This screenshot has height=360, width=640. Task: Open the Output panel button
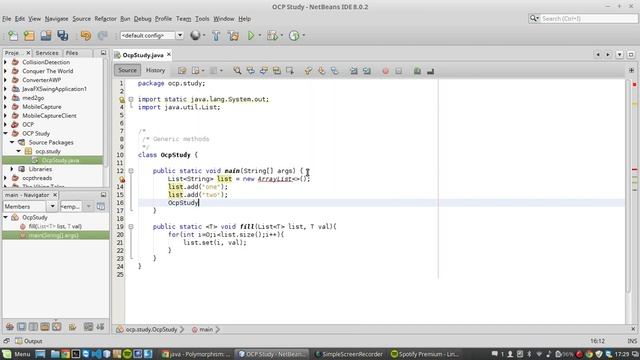[x=29, y=341]
